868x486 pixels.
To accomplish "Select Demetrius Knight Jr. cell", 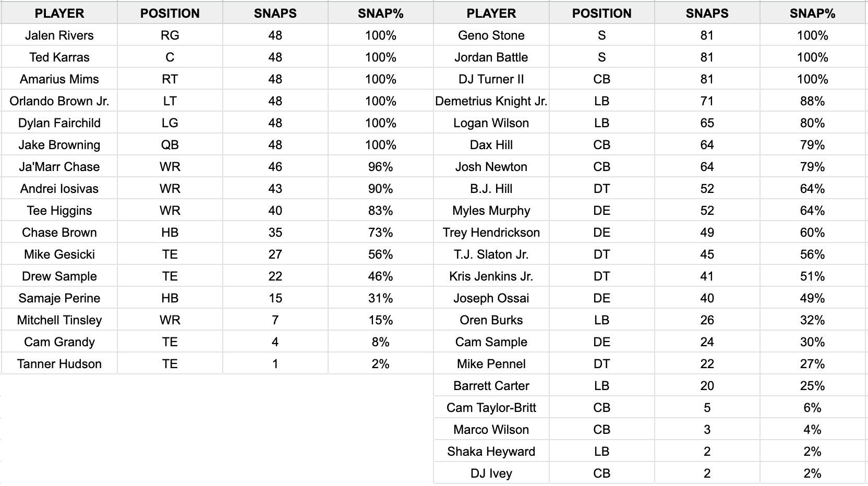I will (x=491, y=101).
